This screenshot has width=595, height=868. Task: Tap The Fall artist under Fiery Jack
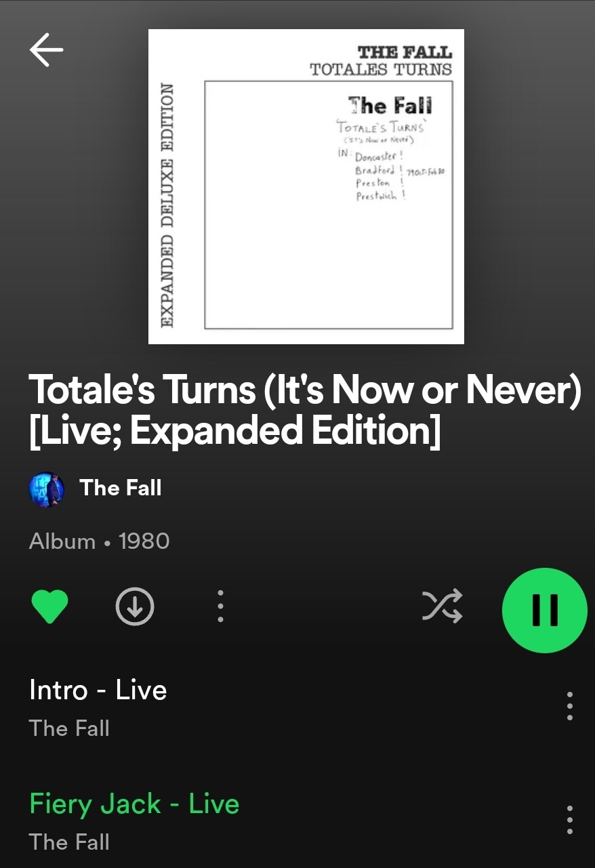(69, 842)
